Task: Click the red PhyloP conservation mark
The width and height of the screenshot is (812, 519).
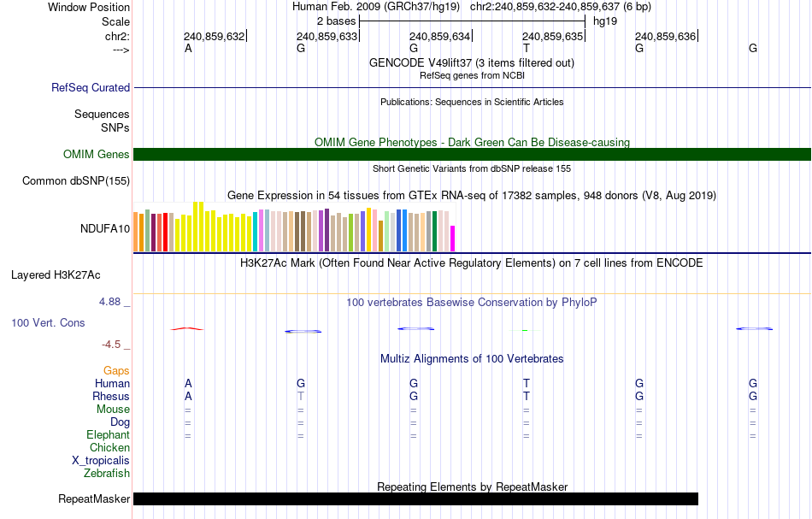Action: tap(187, 328)
